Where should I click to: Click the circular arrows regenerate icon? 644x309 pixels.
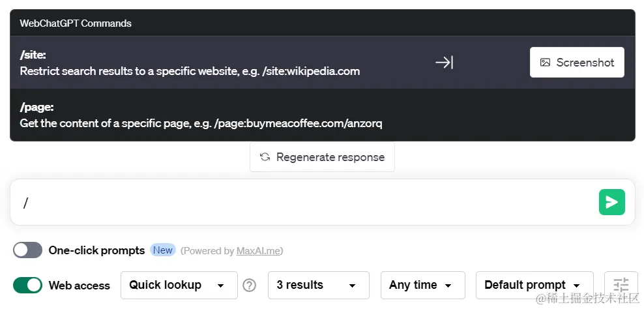(x=265, y=157)
